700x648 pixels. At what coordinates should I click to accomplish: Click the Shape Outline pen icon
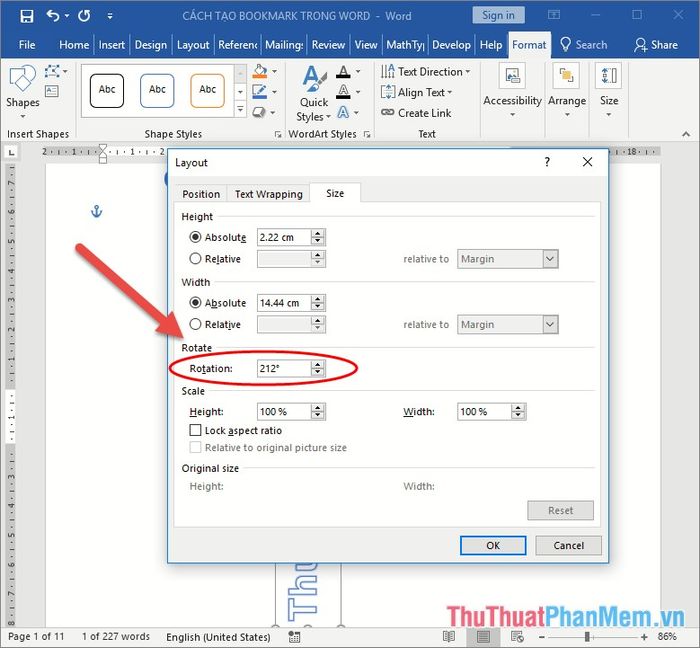260,91
